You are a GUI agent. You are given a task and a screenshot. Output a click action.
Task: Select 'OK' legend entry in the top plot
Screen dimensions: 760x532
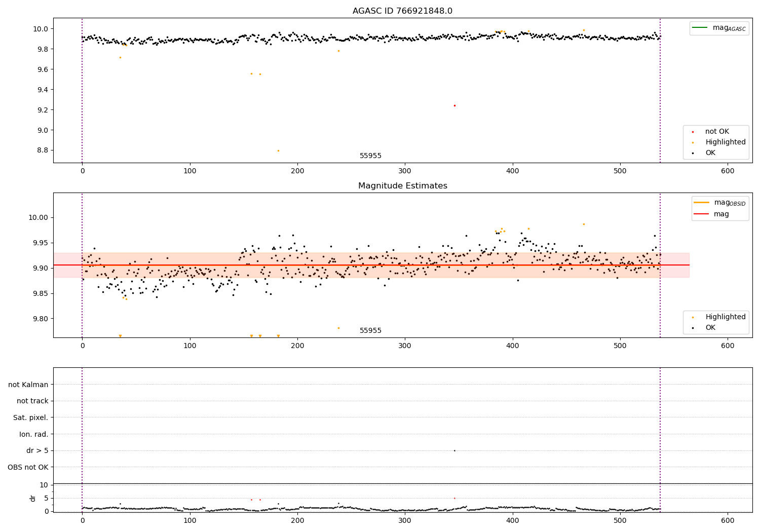tap(710, 153)
